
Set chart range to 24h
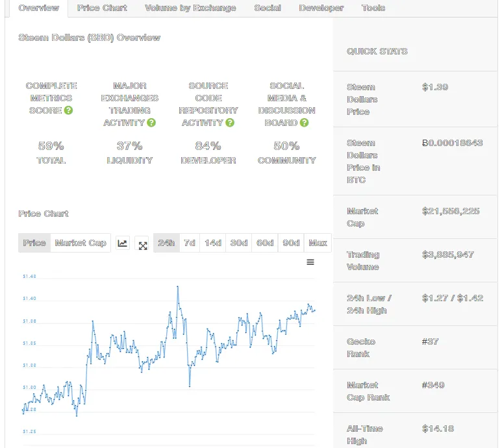pos(166,243)
